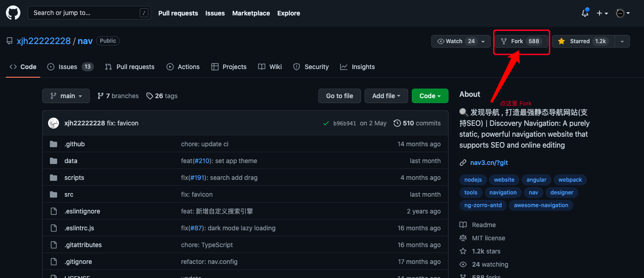Open the MIT license link

tap(483, 238)
